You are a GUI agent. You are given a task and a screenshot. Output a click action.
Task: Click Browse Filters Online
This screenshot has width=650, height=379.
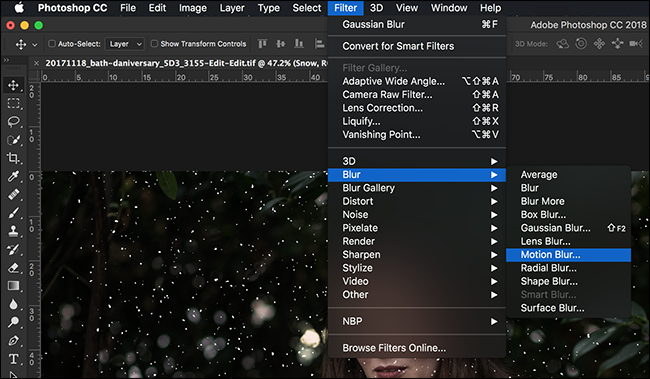417,348
